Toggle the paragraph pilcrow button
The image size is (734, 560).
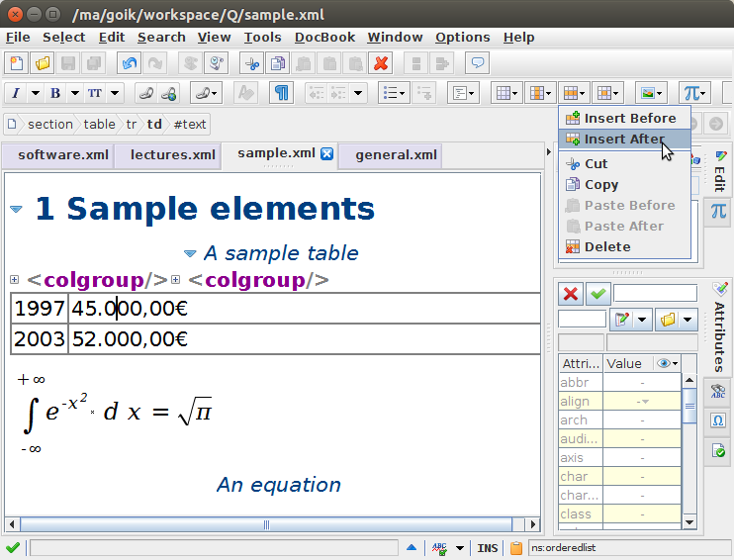tap(281, 93)
